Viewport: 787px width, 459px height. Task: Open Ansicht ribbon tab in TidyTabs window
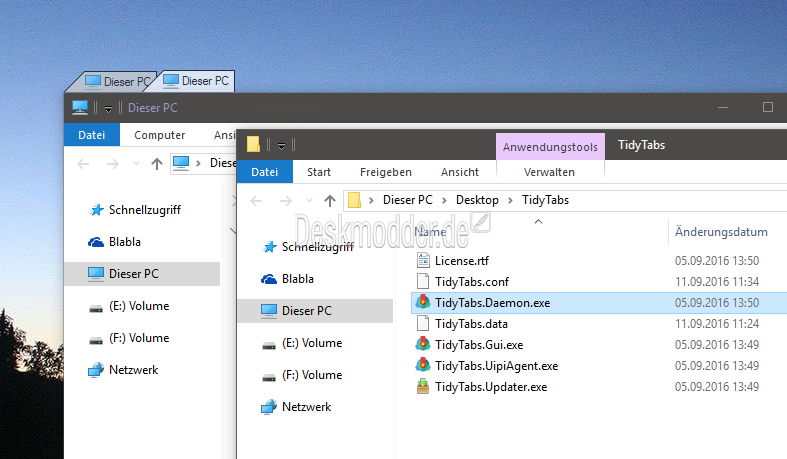point(460,172)
